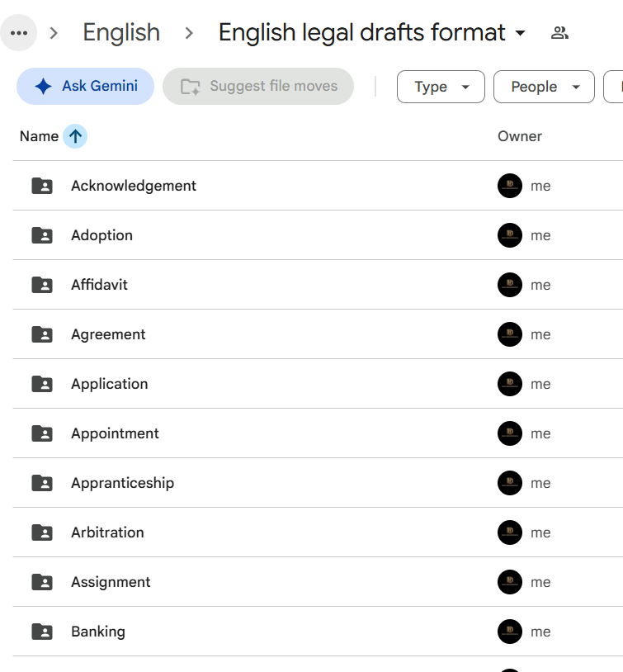Select the Assignment shared folder icon

coord(42,582)
